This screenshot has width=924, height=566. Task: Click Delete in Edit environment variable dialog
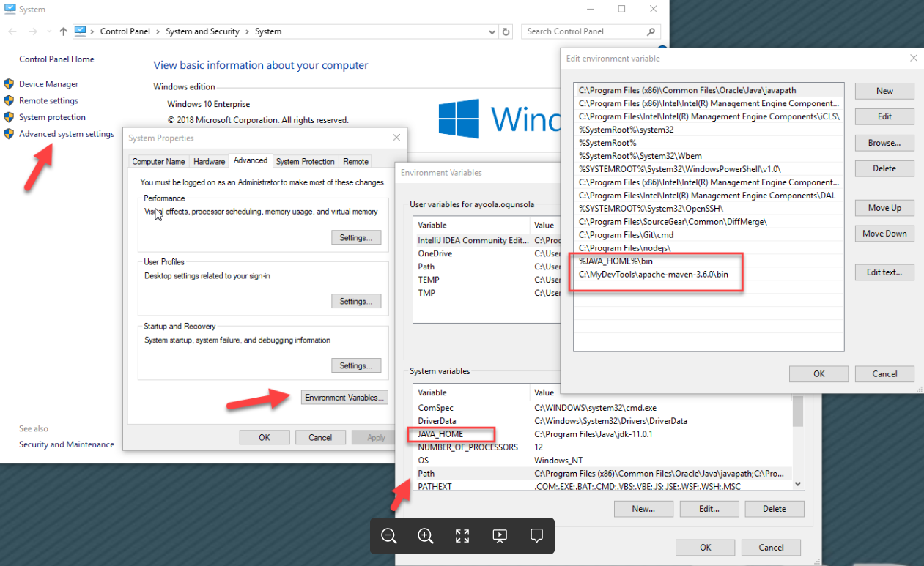(x=884, y=168)
